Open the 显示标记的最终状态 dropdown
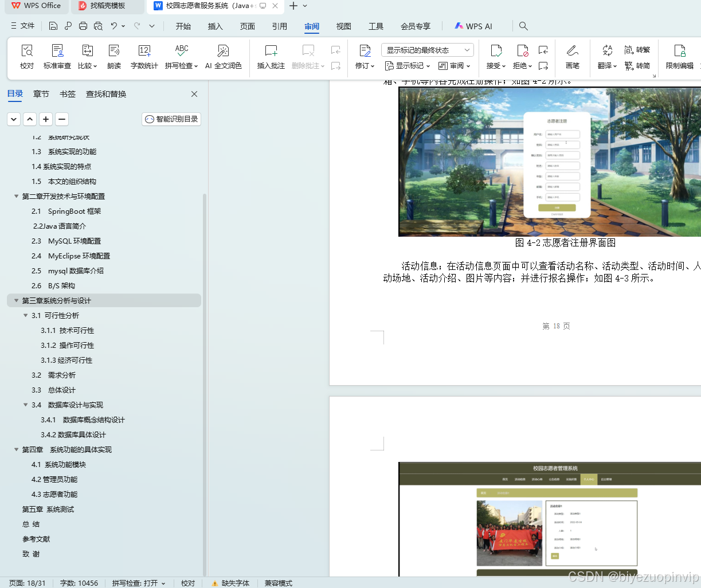 coord(428,50)
